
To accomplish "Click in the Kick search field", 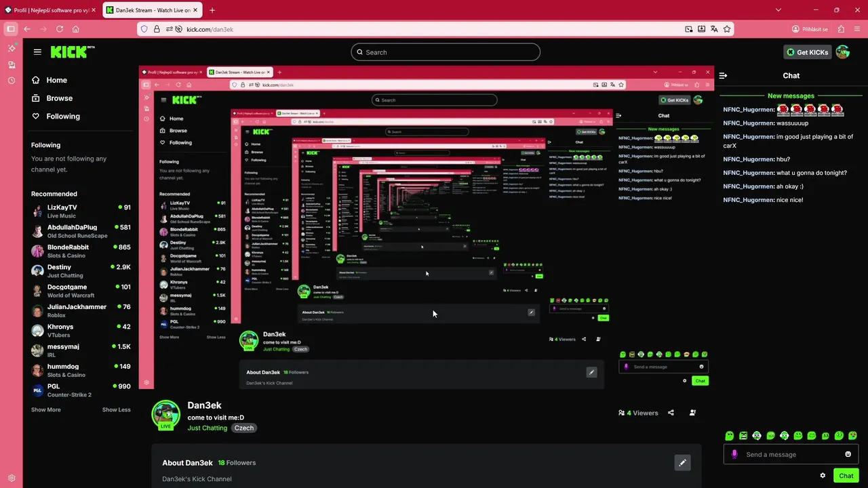I will pos(446,52).
